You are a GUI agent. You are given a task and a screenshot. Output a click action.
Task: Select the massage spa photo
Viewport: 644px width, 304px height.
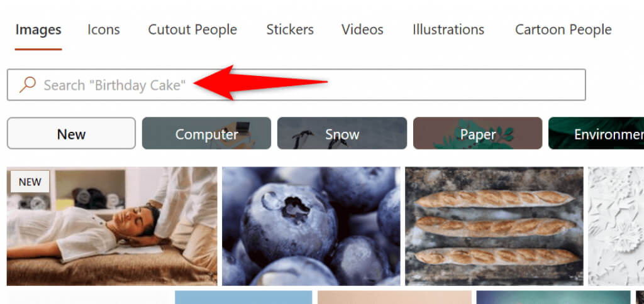tap(112, 226)
